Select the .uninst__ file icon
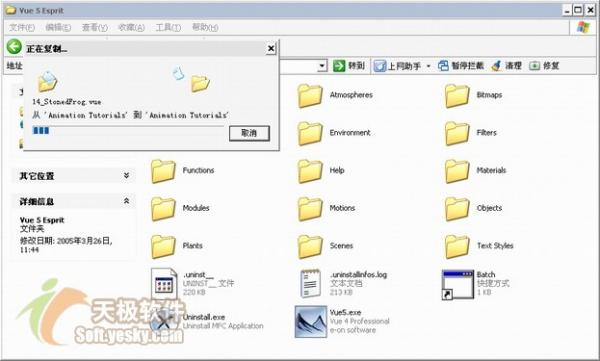The image size is (600, 361). (x=164, y=284)
